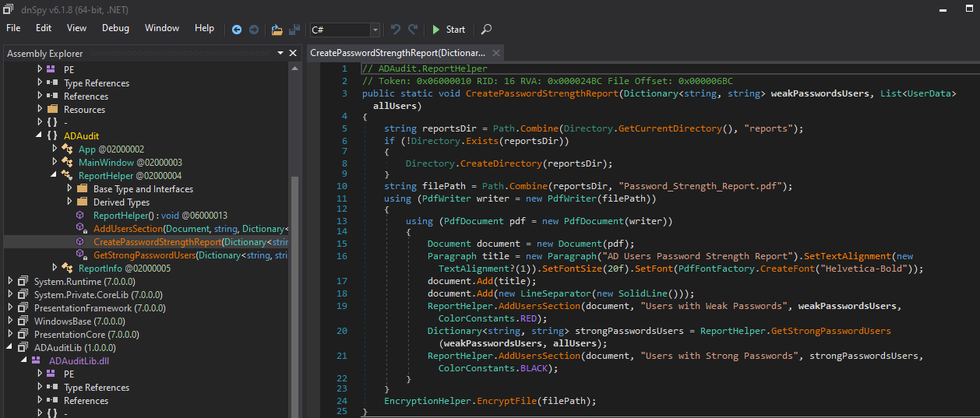Viewport: 980px width, 418px height.
Task: Expand the System.Runtime assembly node
Action: (11, 281)
